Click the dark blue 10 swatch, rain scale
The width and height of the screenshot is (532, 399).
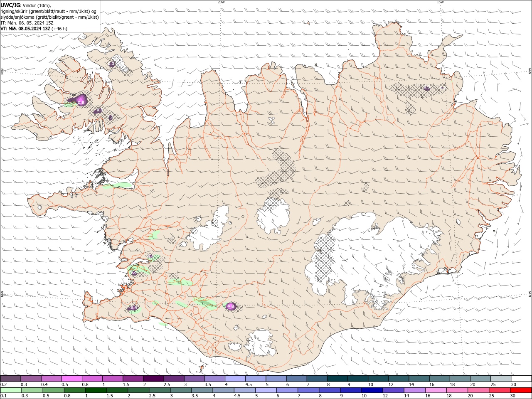pyautogui.click(x=372, y=390)
